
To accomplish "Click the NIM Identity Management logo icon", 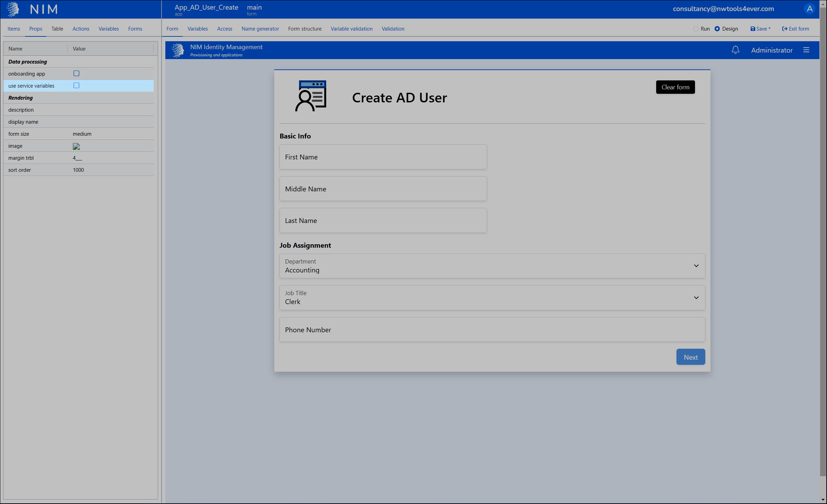I will [178, 50].
